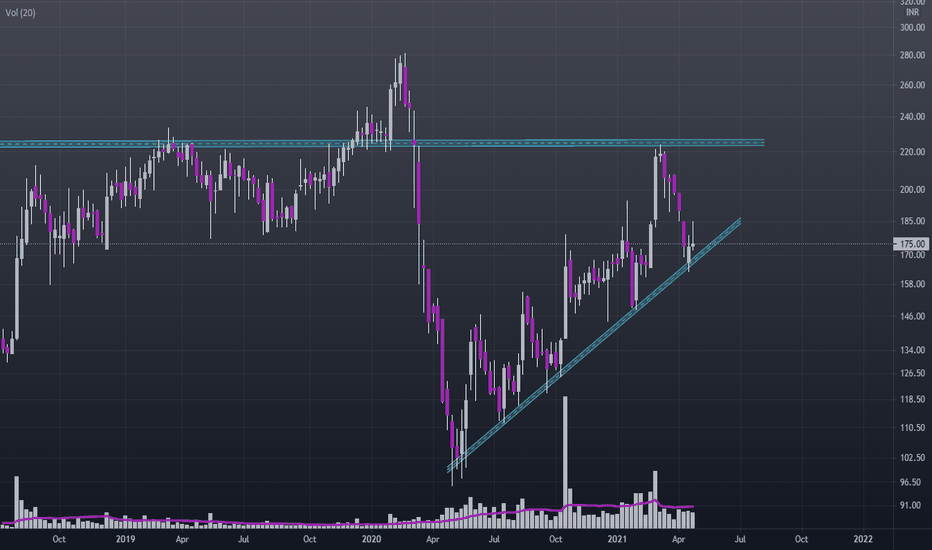Click the 2019 time axis label

tap(125, 539)
